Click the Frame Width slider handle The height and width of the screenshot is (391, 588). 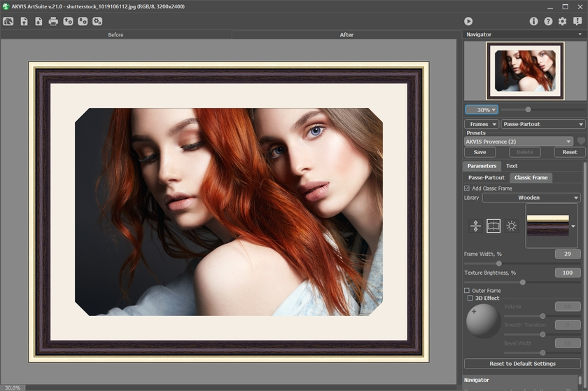pyautogui.click(x=498, y=263)
